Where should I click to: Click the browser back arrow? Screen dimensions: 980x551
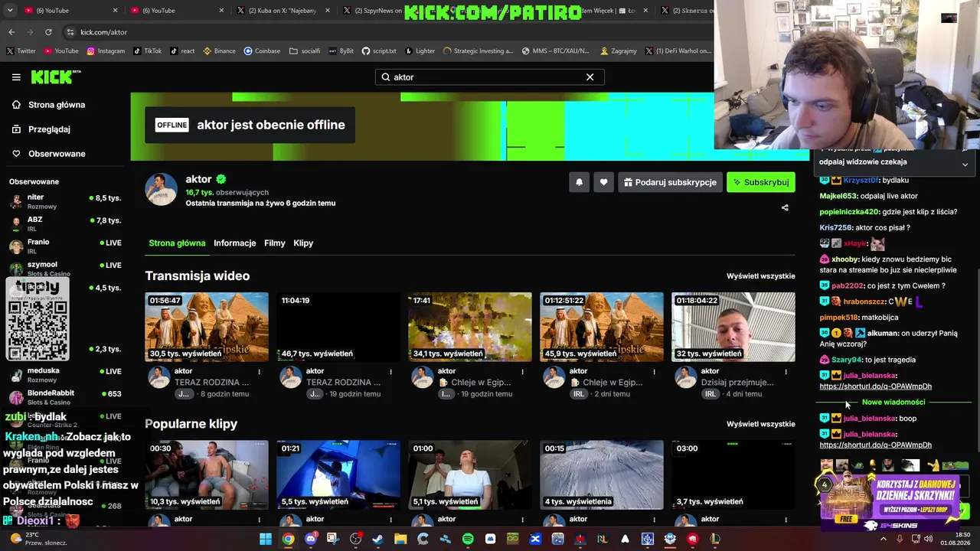[11, 32]
